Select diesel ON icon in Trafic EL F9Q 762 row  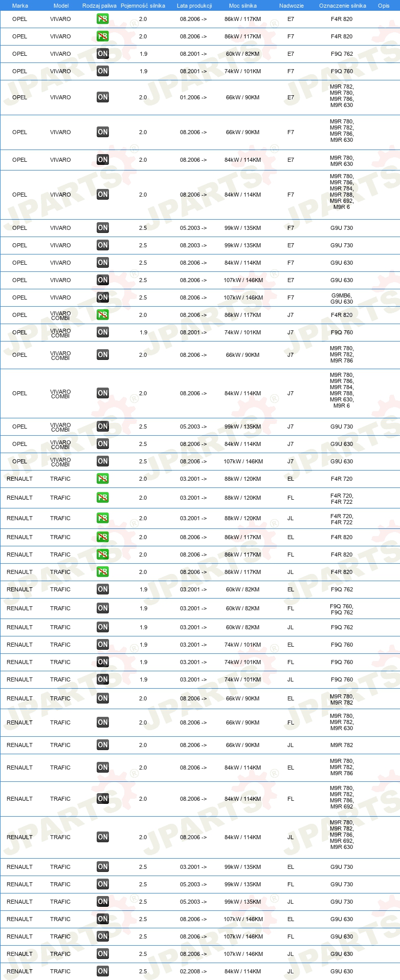(x=103, y=589)
